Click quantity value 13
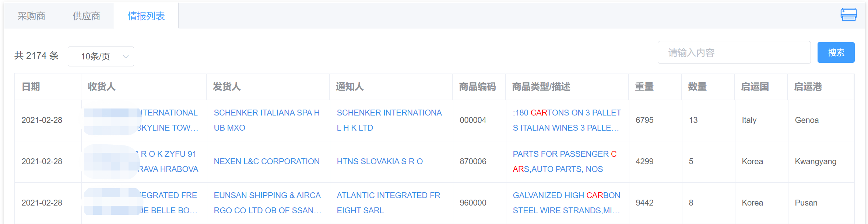Image resolution: width=868 pixels, height=224 pixels. click(693, 120)
